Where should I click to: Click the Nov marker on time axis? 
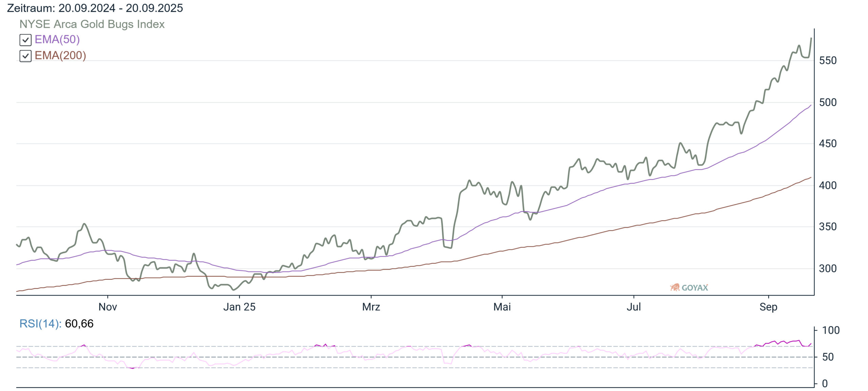point(107,307)
